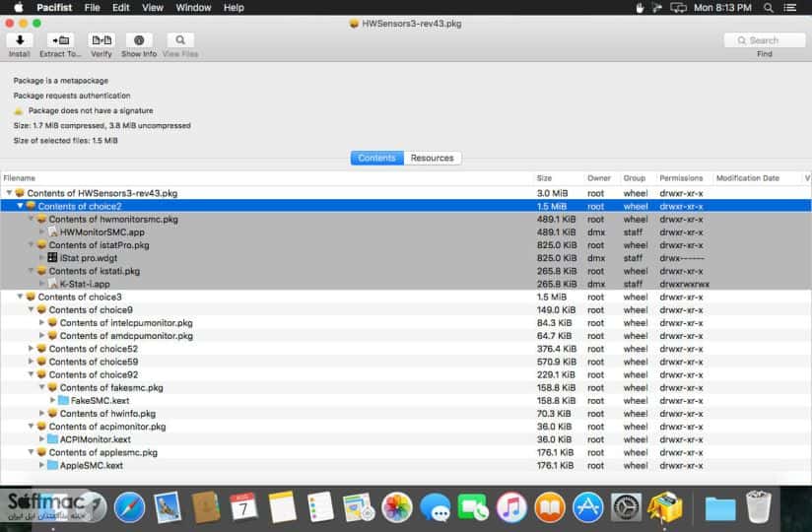The height and width of the screenshot is (532, 812).
Task: Click the ACPIMonitor.kext folder icon
Action: (x=52, y=439)
